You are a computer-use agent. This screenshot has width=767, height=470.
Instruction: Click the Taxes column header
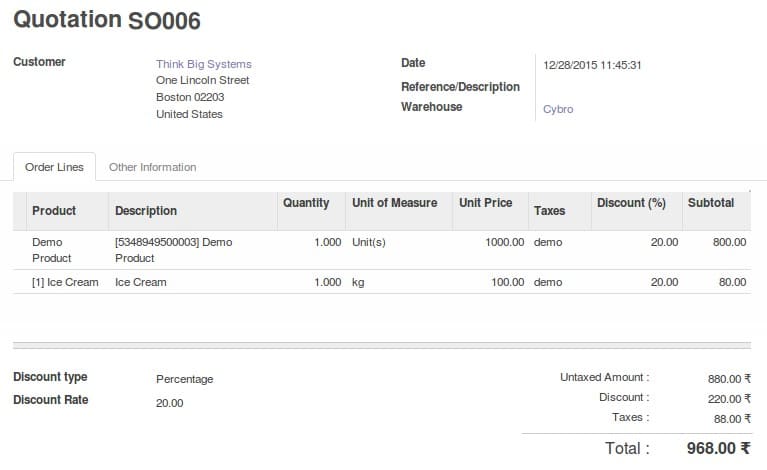(549, 211)
